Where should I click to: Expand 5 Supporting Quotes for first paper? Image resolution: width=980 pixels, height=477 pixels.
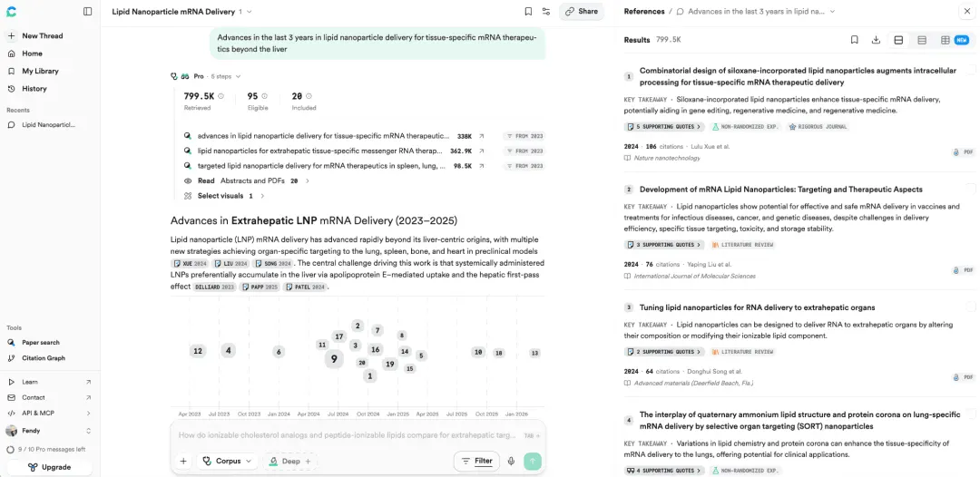coord(663,126)
